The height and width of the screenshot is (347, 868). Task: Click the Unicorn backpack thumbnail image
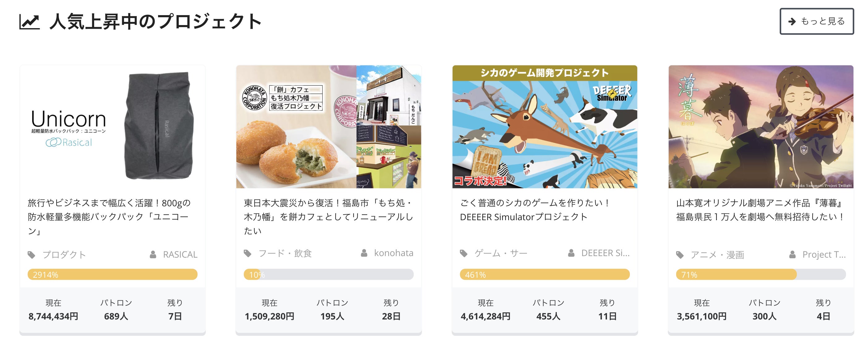(x=113, y=127)
